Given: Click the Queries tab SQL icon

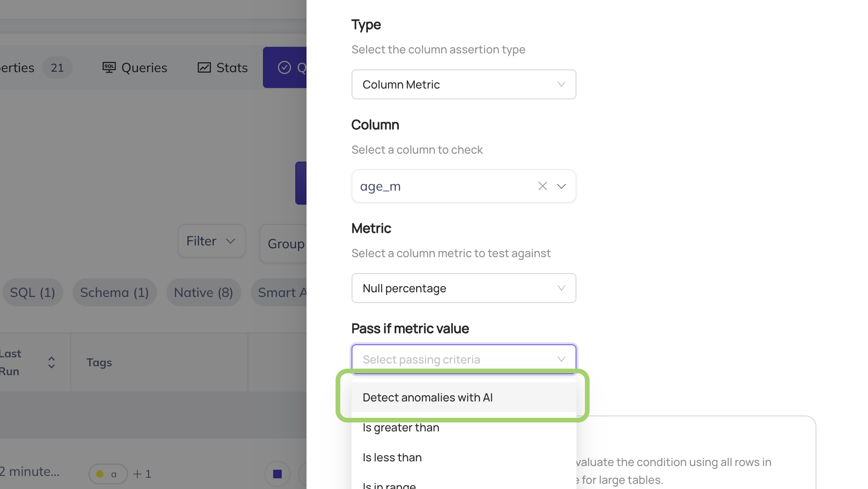Looking at the screenshot, I should (109, 67).
